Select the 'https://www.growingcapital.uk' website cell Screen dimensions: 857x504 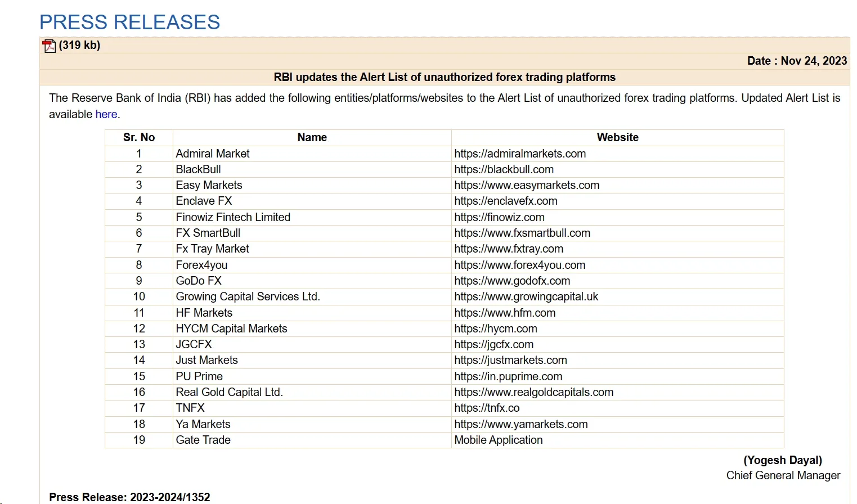pyautogui.click(x=618, y=296)
